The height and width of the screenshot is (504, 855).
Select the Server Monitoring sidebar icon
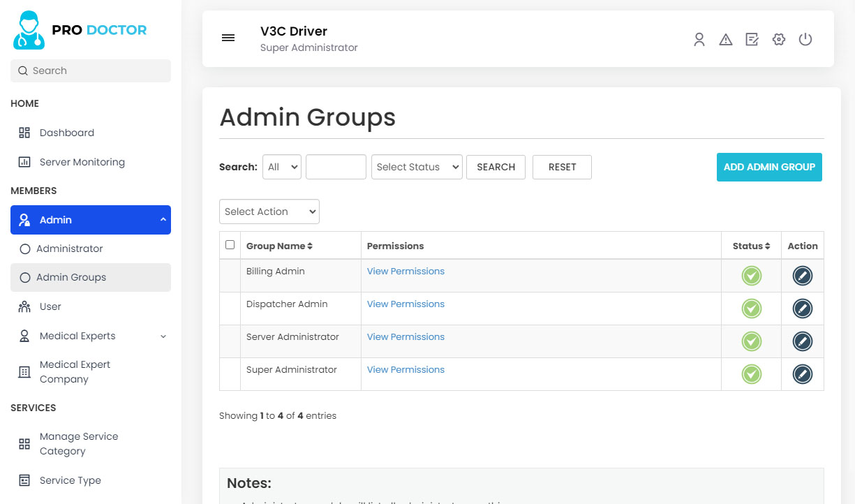pyautogui.click(x=24, y=161)
